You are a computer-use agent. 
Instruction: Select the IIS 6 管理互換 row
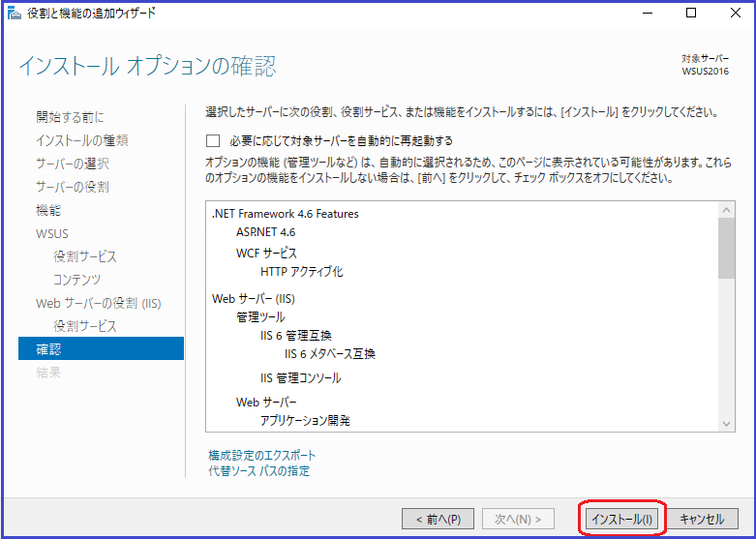(x=296, y=336)
